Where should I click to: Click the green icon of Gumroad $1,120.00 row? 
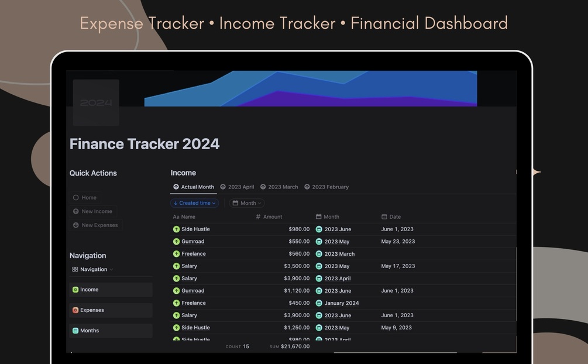176,291
